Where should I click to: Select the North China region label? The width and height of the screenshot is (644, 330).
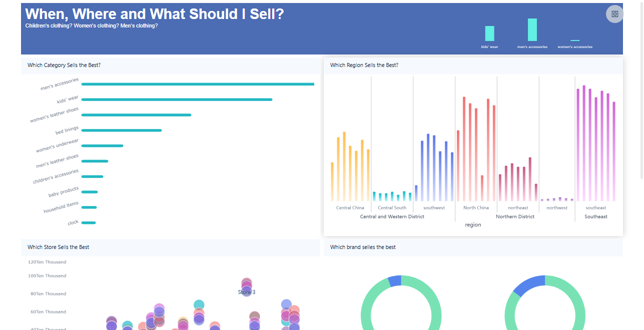(x=476, y=208)
